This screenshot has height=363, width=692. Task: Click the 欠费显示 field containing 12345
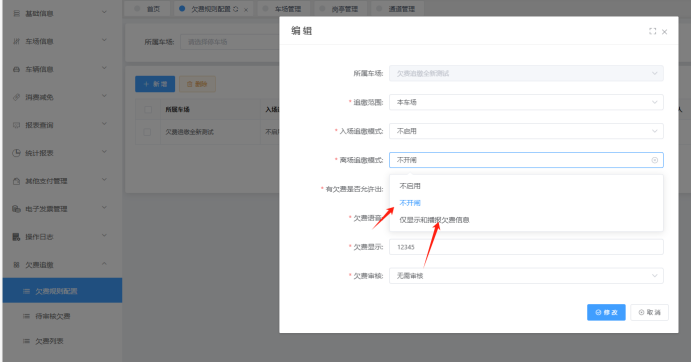pyautogui.click(x=526, y=247)
